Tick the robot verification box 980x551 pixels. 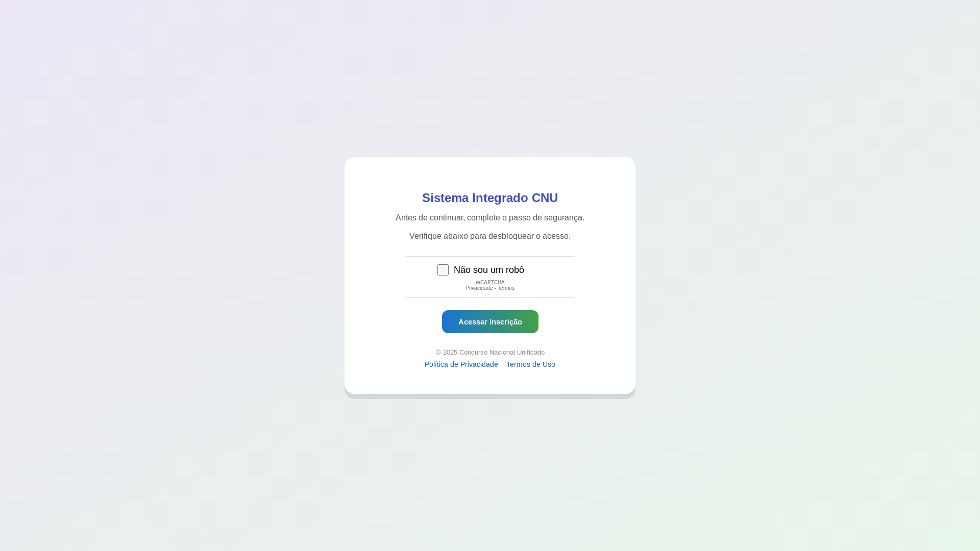tap(443, 270)
